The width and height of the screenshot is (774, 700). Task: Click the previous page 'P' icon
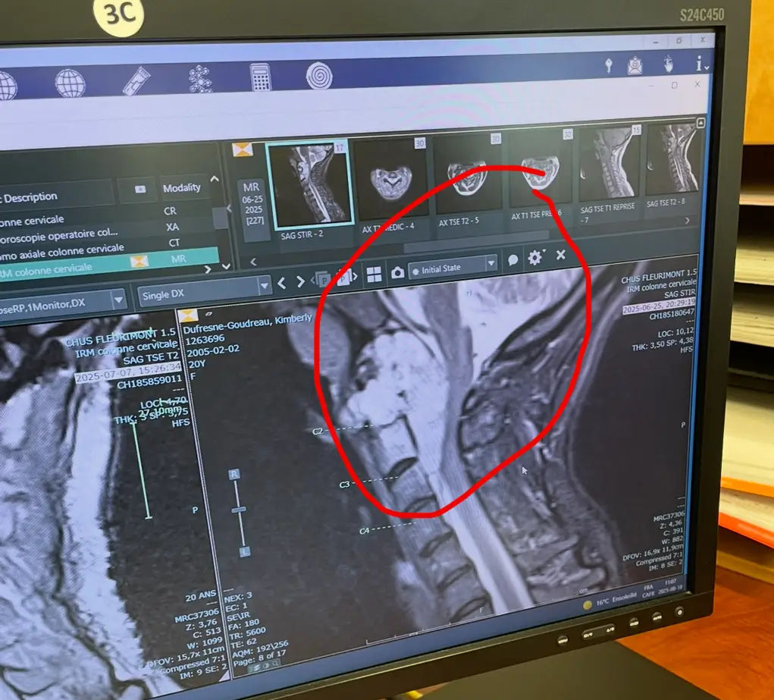coord(321,280)
